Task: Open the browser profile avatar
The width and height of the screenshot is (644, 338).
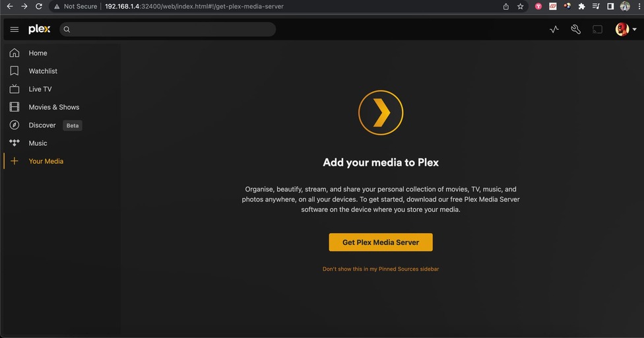Action: [x=625, y=6]
